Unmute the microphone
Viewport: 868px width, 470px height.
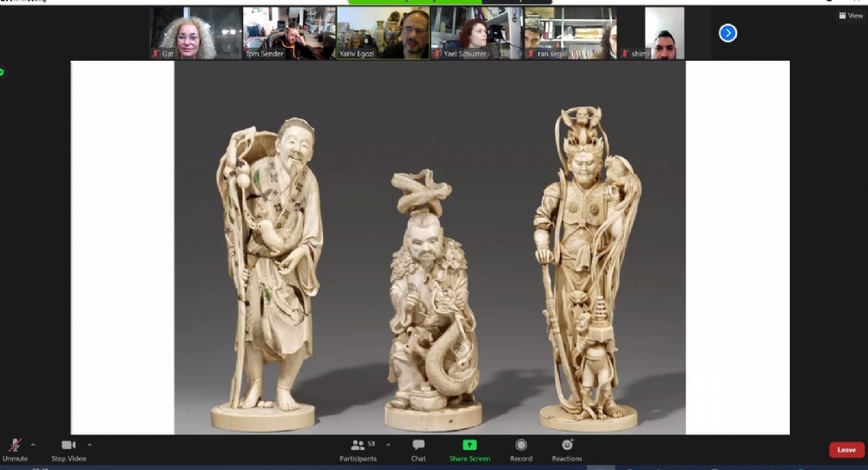point(15,449)
